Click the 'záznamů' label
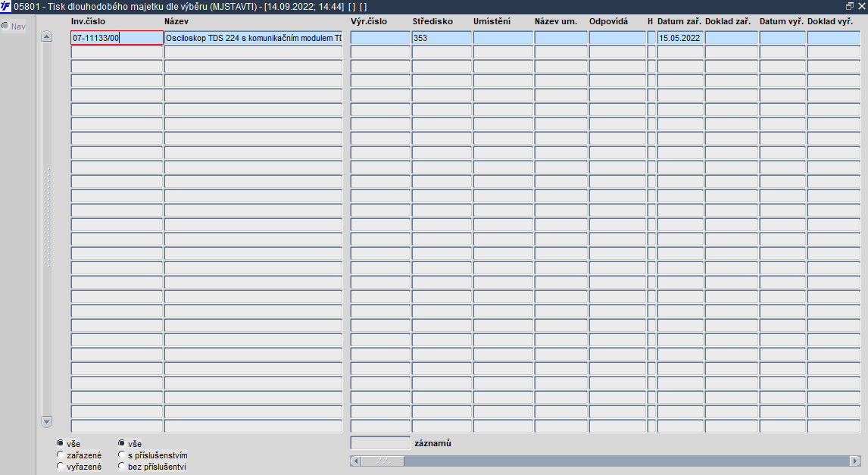The height and width of the screenshot is (475, 868). coord(432,443)
